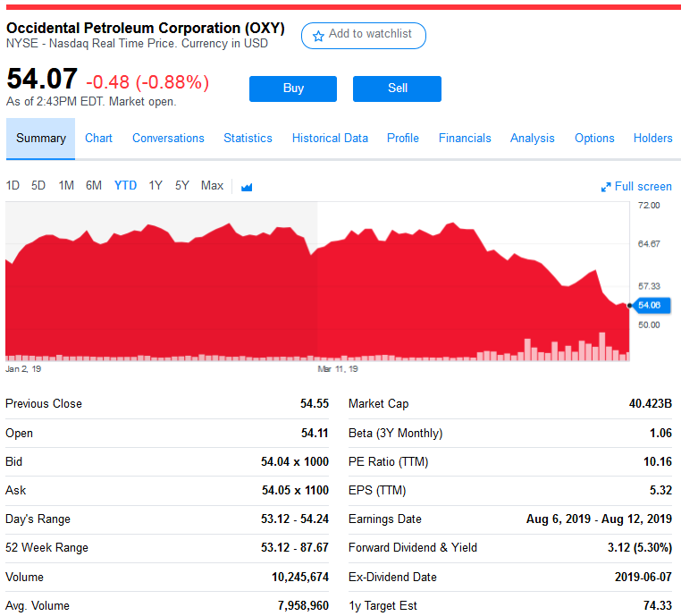681x616 pixels.
Task: Click the 50.00 axis label
Action: (x=649, y=325)
